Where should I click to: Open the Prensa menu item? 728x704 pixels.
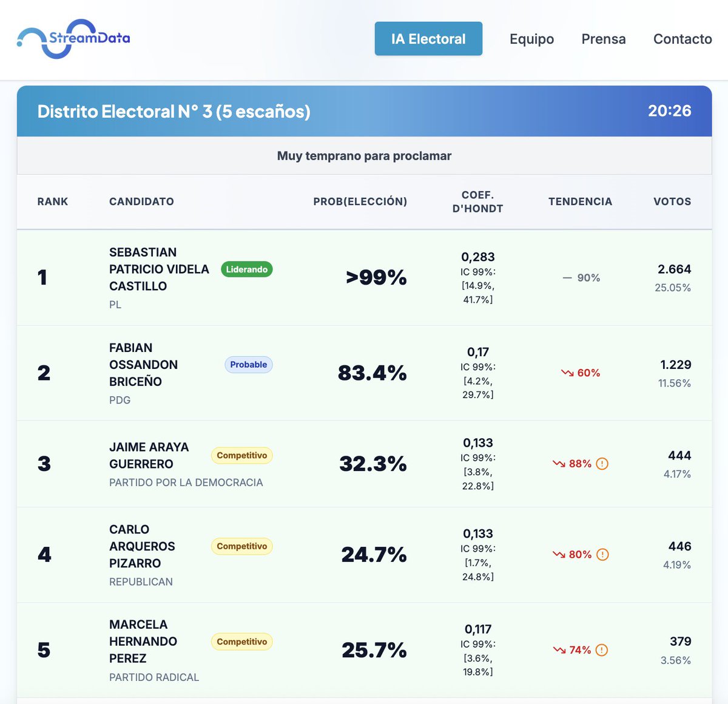coord(604,39)
